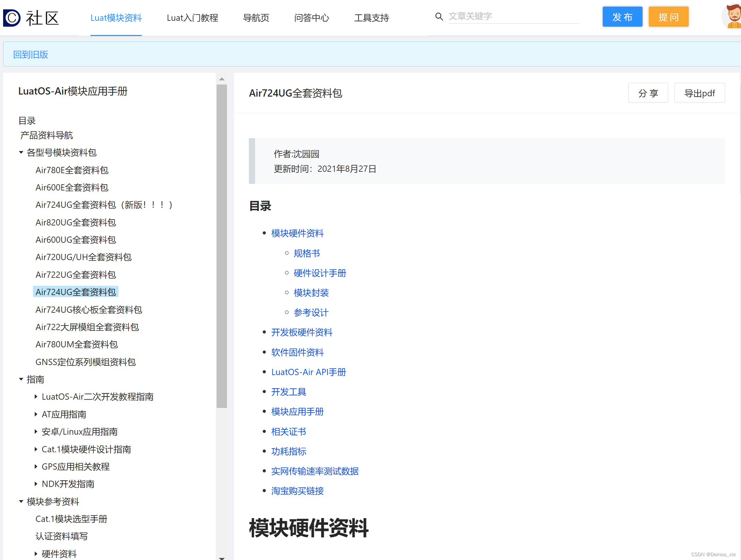The image size is (741, 560).
Task: Open Air780UM全套资料包 tree item
Action: pos(77,344)
